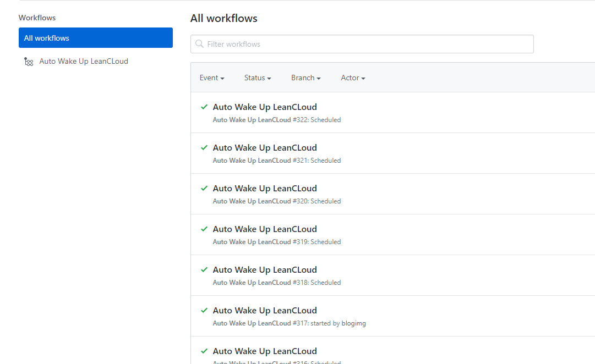Open workflow run title above #318

coord(265,269)
